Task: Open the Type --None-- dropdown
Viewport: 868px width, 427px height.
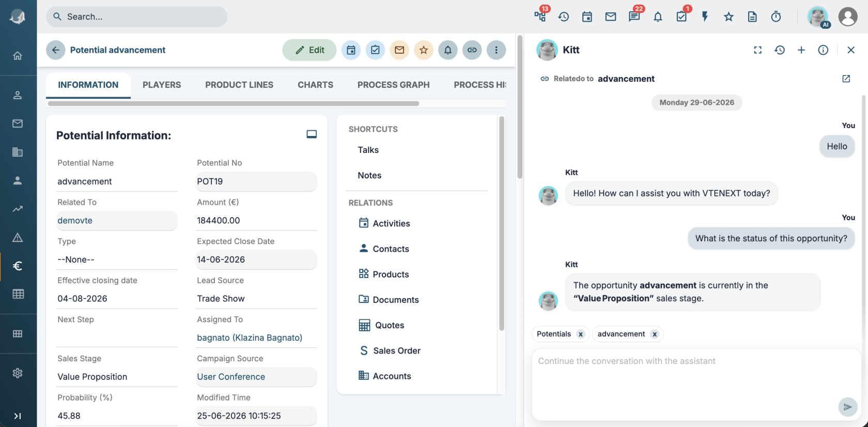Action: tap(117, 260)
